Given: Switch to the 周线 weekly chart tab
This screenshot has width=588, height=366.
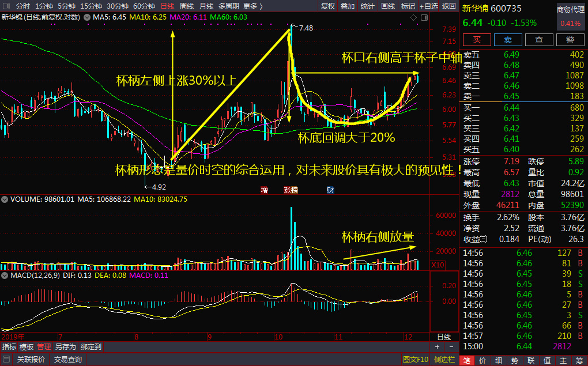Looking at the screenshot, I should pos(186,6).
